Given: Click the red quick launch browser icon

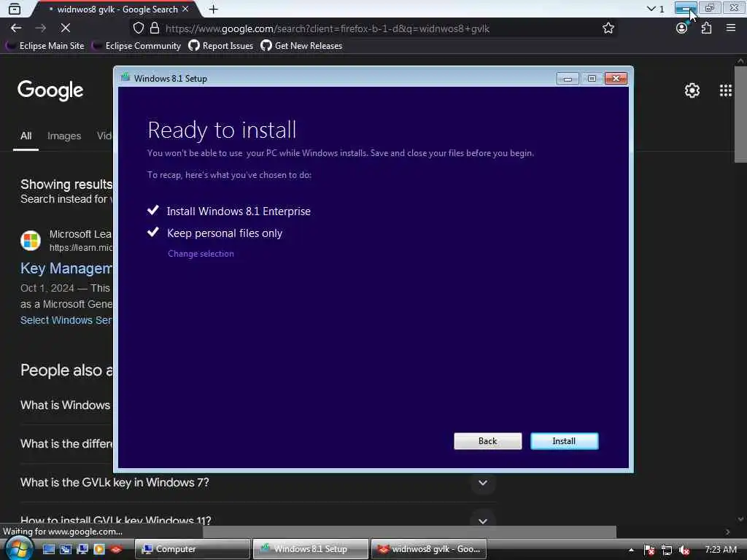Looking at the screenshot, I should pos(116,549).
